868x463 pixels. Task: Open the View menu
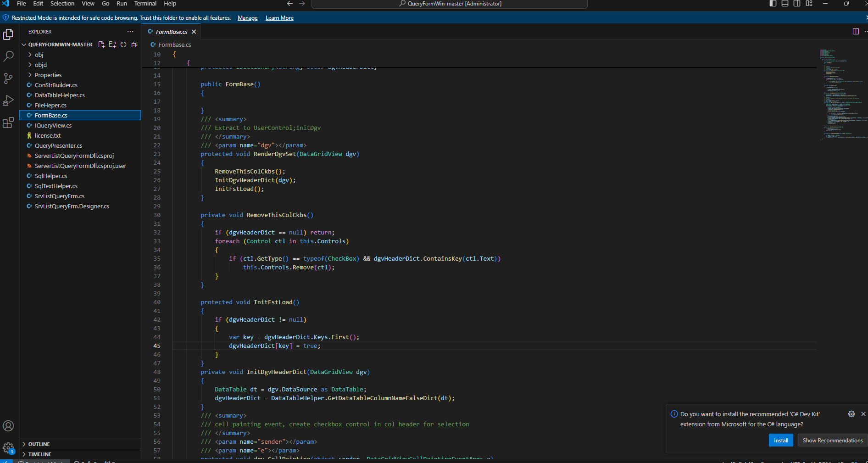coord(88,4)
